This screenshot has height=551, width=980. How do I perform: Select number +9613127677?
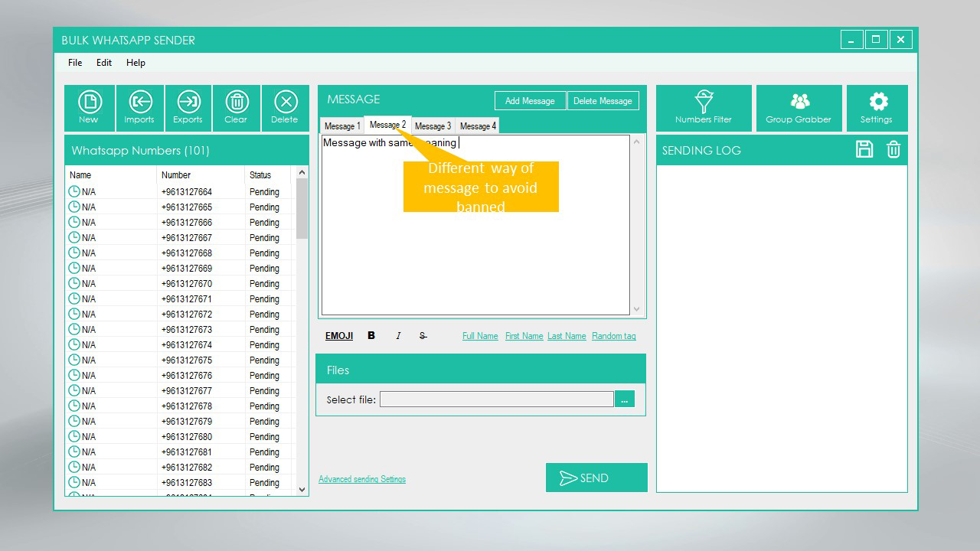186,391
